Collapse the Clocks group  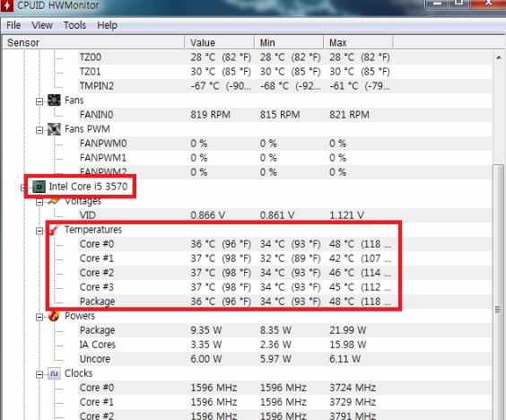[x=39, y=374]
